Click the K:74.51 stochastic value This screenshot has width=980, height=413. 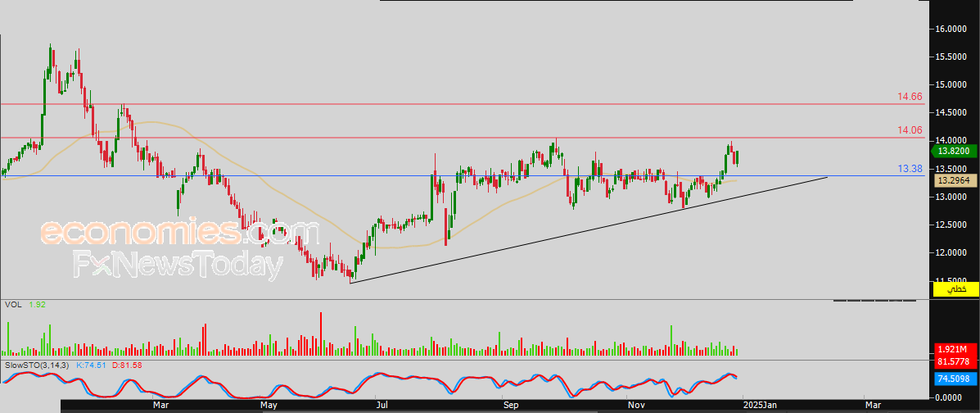click(91, 364)
